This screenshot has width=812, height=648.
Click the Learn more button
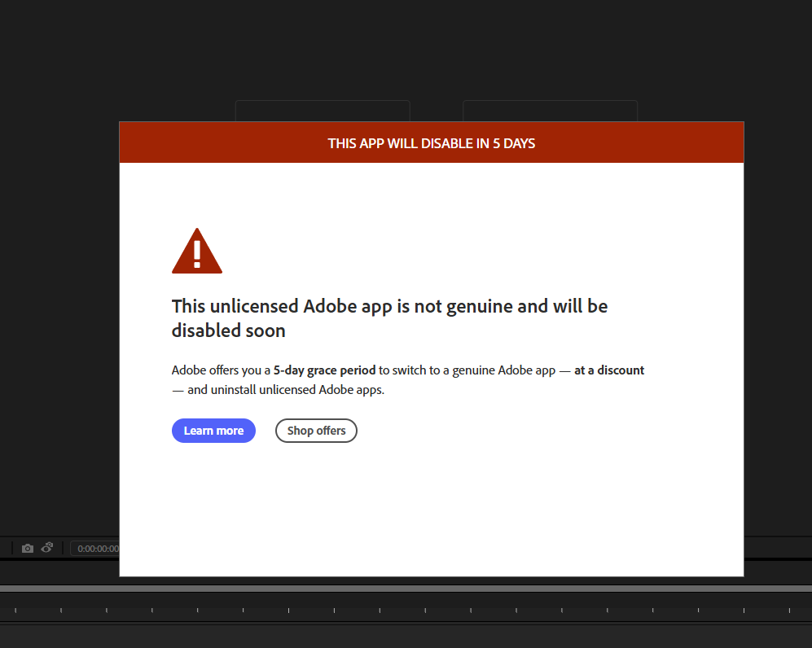coord(213,431)
